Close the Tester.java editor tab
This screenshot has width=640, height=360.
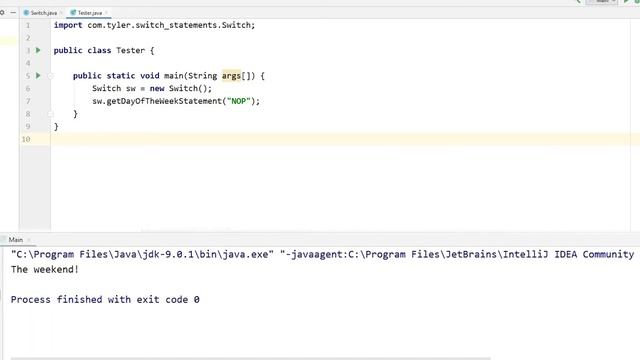pos(106,13)
